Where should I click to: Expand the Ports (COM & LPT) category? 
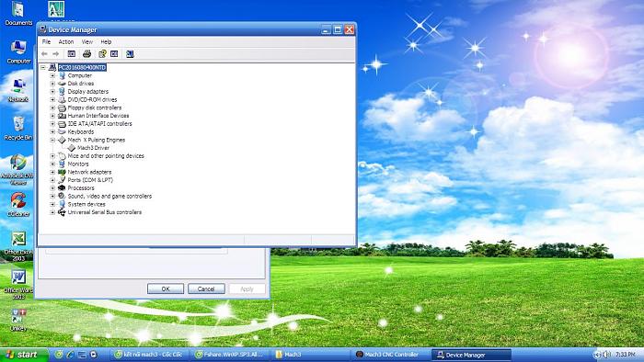point(52,180)
